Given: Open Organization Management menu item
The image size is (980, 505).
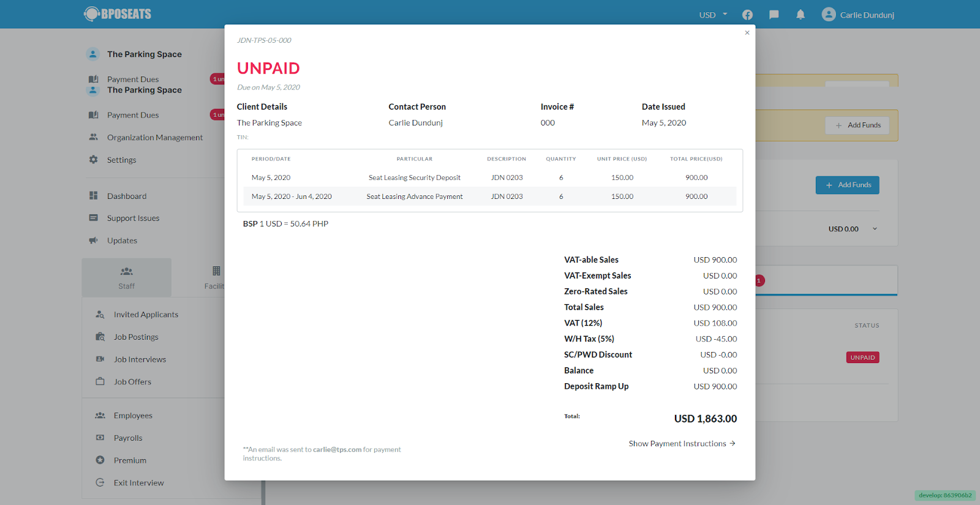Looking at the screenshot, I should click(154, 138).
